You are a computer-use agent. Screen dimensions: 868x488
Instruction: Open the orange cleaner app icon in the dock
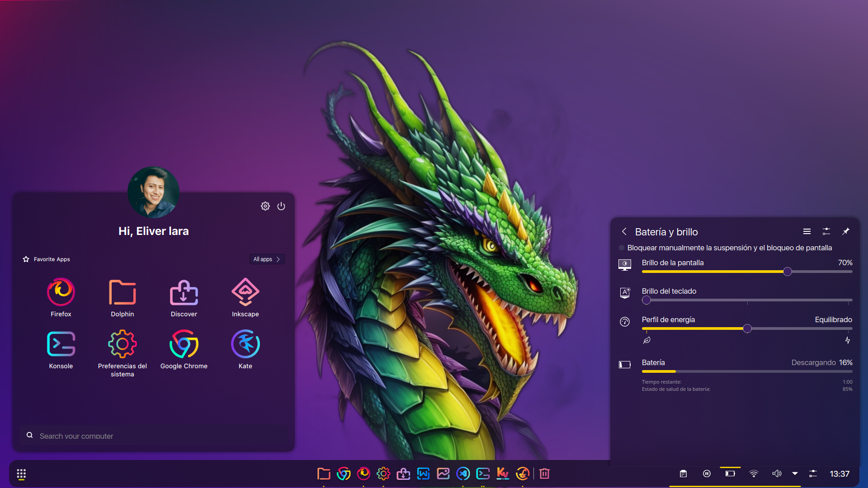[523, 474]
